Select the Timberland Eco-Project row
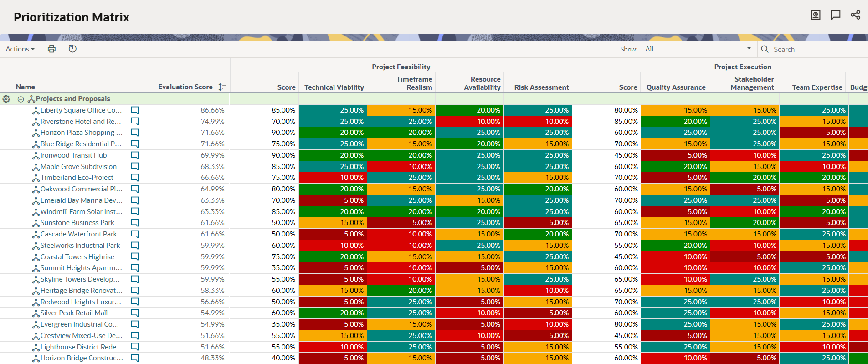Screen dimensions: 868x364 point(77,178)
